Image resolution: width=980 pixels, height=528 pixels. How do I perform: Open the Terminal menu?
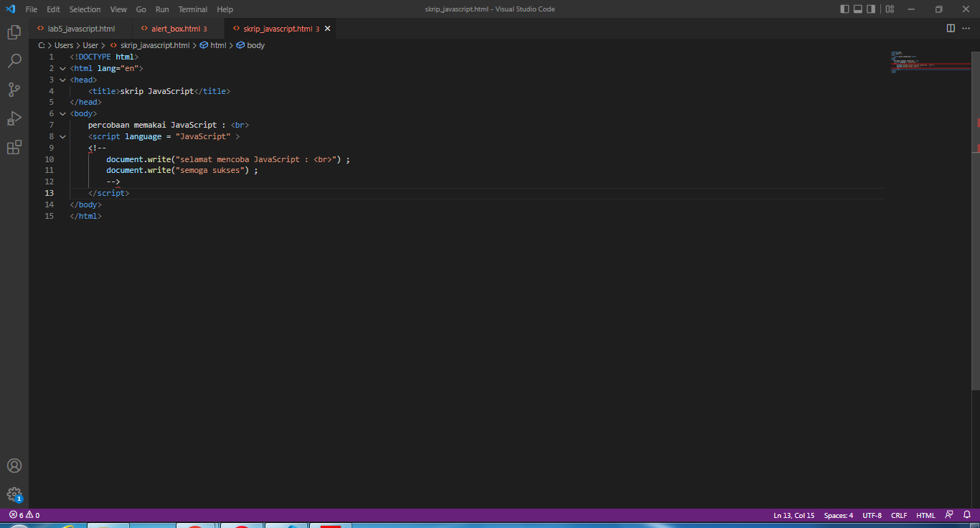point(192,9)
